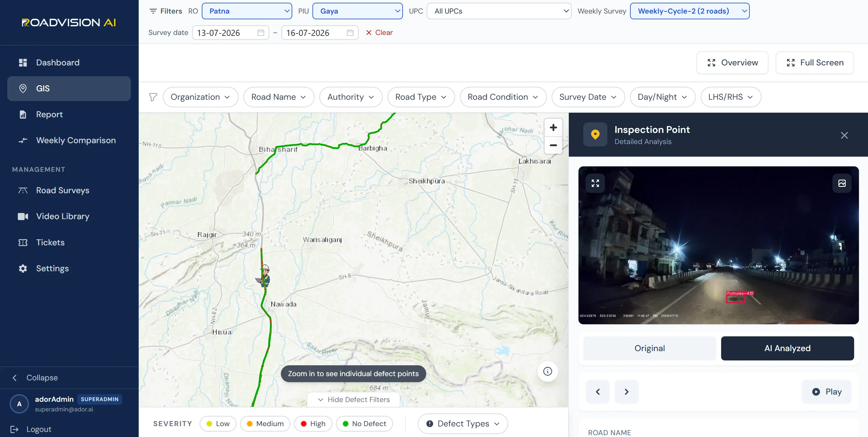Open the RO Patna dropdown
The width and height of the screenshot is (868, 437).
coord(247,11)
